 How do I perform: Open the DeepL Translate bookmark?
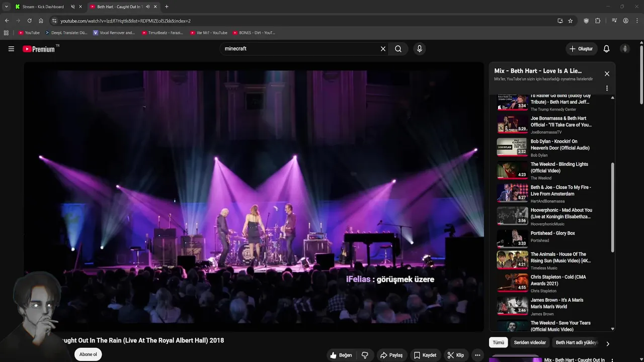(x=66, y=33)
